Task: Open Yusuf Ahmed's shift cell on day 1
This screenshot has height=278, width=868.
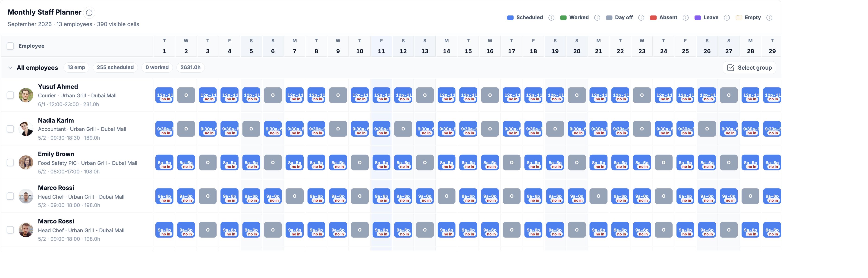Action: coord(164,95)
